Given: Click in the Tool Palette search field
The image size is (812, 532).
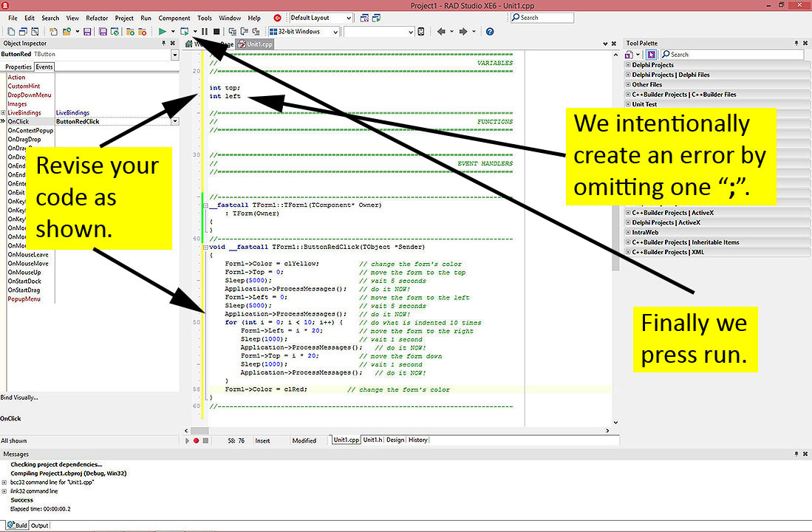Looking at the screenshot, I should point(732,55).
